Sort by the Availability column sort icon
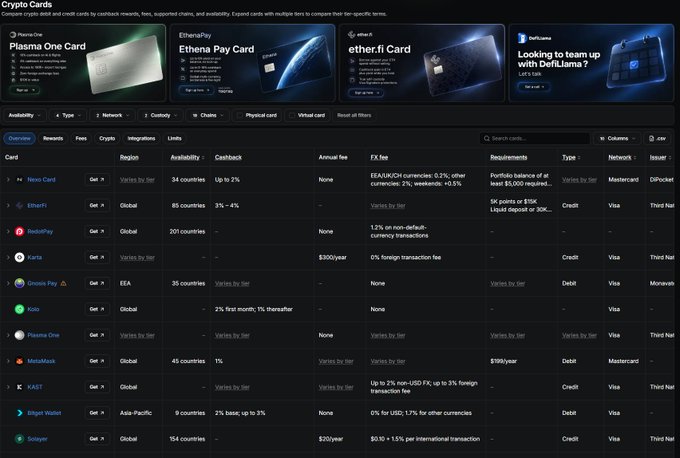The image size is (680, 458). pyautogui.click(x=203, y=157)
